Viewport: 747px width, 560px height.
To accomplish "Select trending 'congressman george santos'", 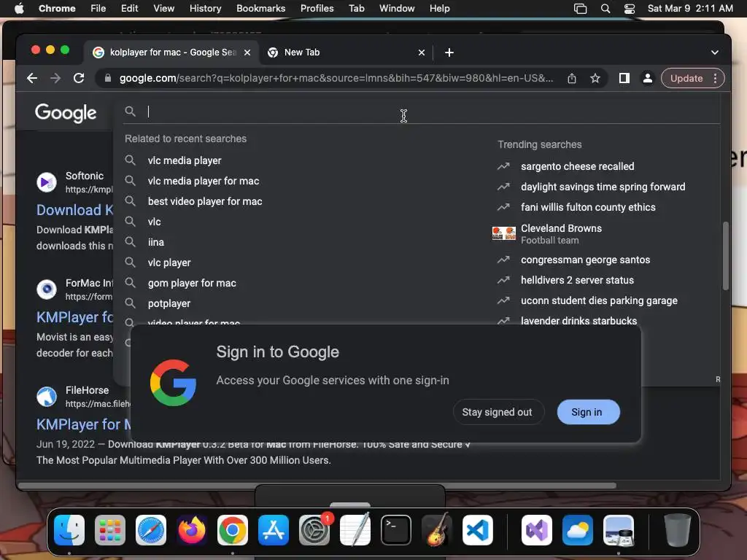I will [x=586, y=260].
